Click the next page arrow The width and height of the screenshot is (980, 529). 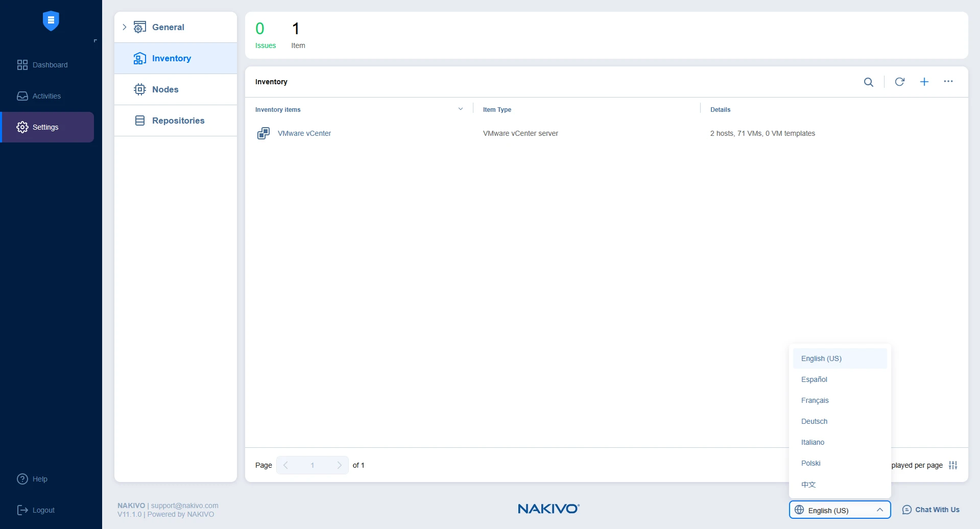point(339,465)
